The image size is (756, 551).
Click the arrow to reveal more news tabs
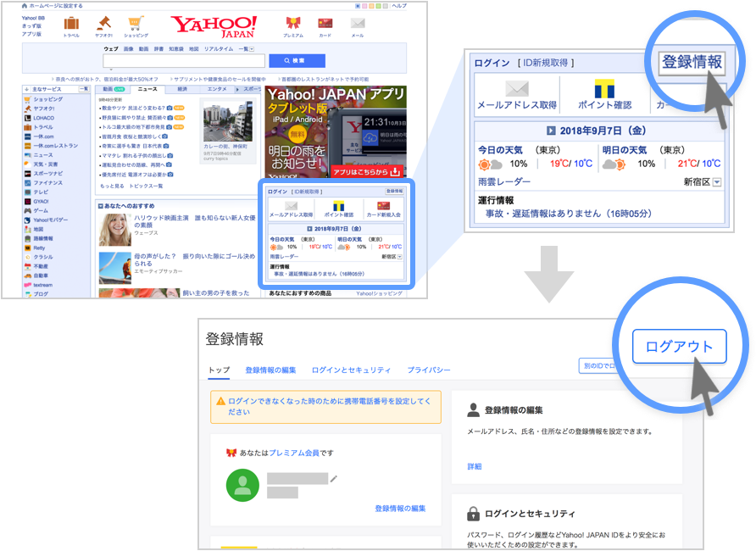click(x=237, y=89)
